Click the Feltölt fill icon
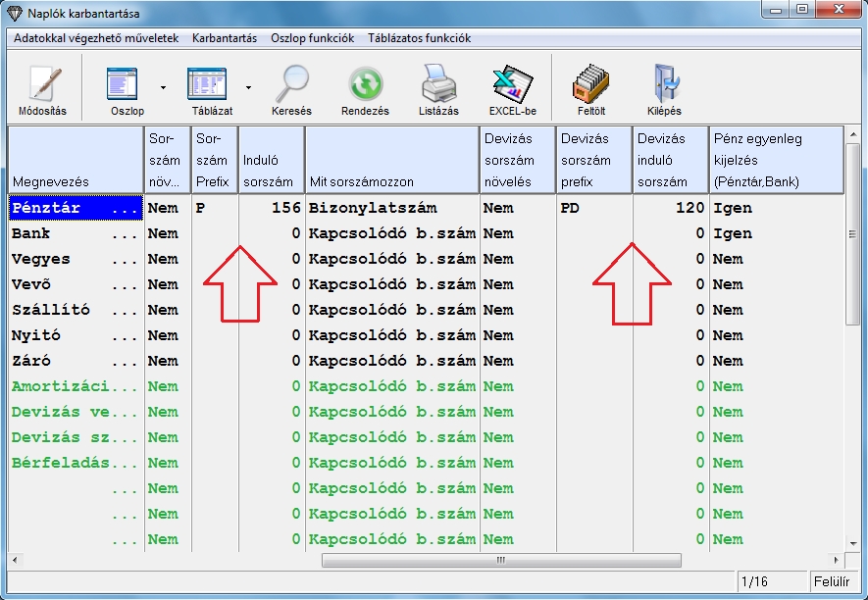This screenshot has height=600, width=868. coord(591,85)
